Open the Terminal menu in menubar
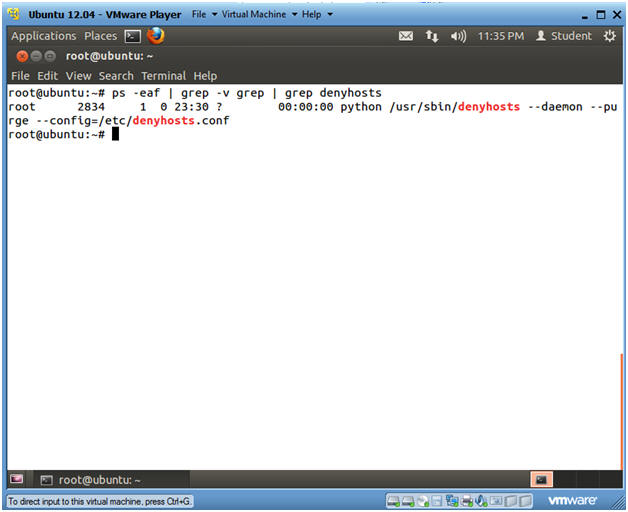This screenshot has width=628, height=512. (163, 76)
